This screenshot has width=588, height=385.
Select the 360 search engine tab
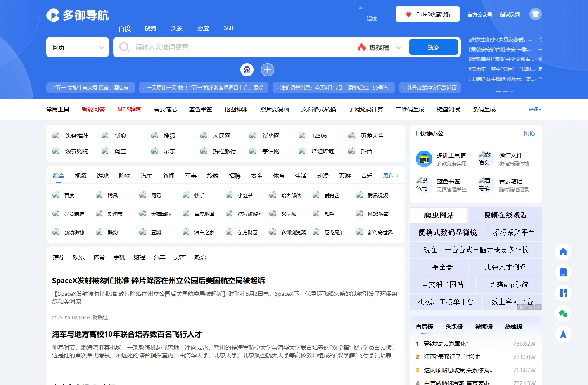click(228, 28)
